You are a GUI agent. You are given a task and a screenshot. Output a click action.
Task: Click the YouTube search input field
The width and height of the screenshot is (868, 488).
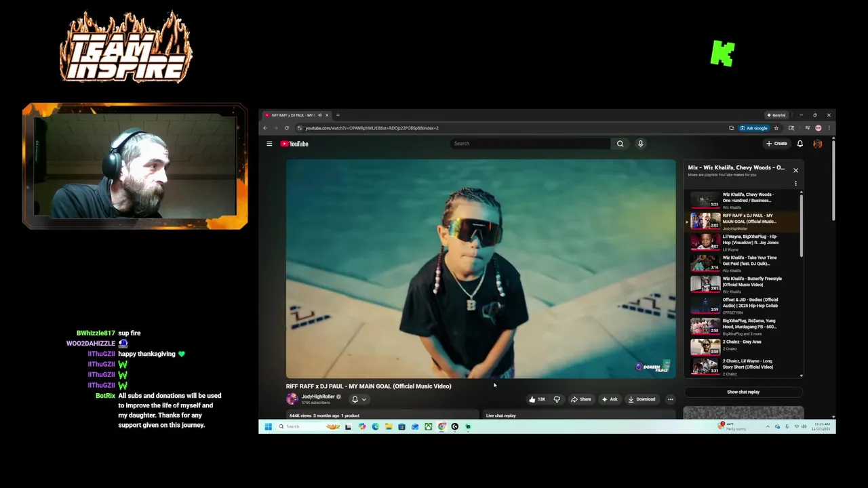[530, 144]
